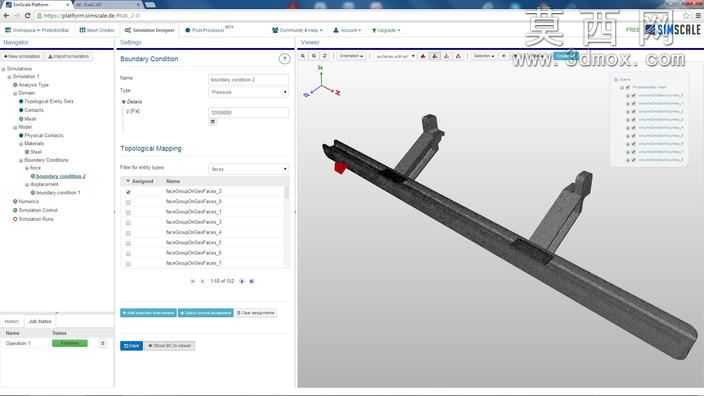Screen dimensions: 704x396
Task: Open the Upgrade menu
Action: pyautogui.click(x=386, y=30)
